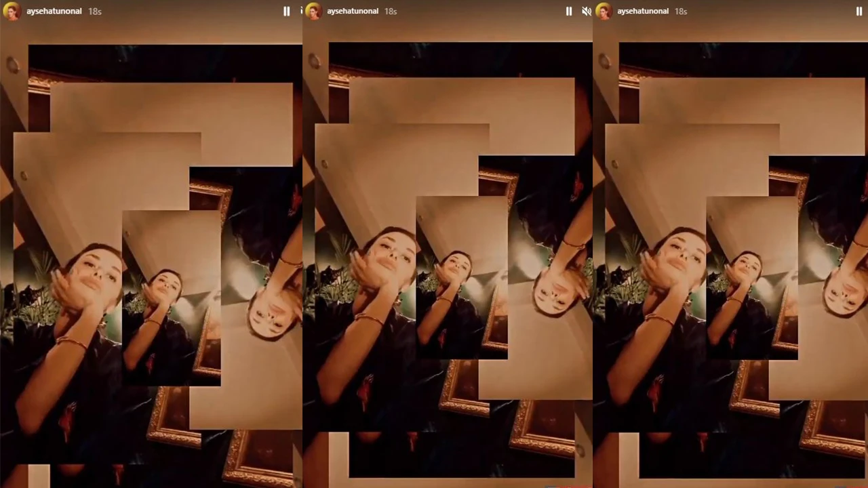Pause the story in the right panel
This screenshot has height=488, width=868.
859,12
